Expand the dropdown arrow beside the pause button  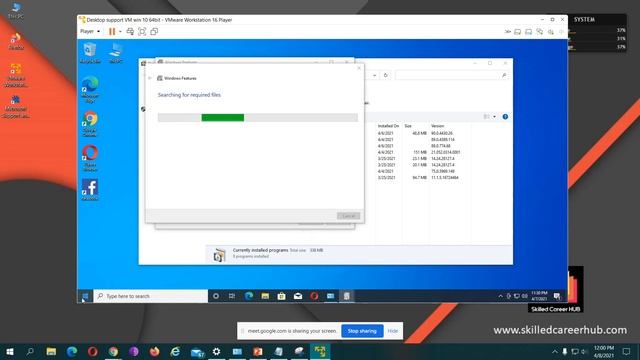pos(120,31)
